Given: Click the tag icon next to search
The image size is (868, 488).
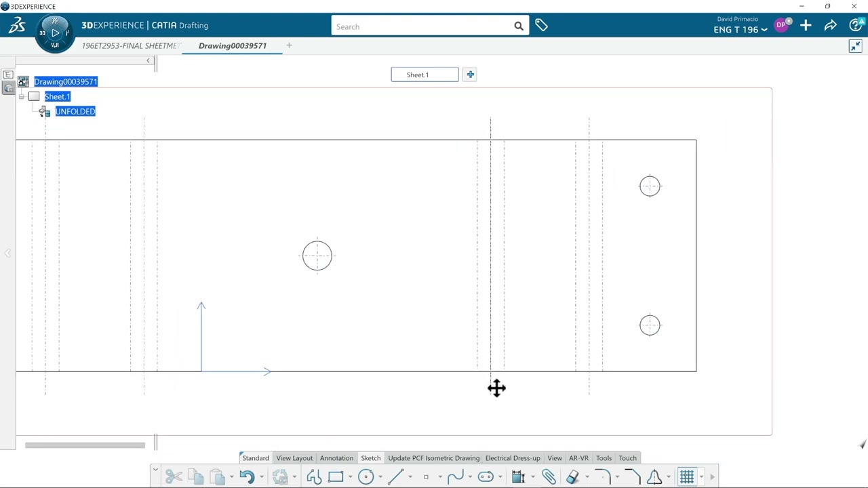Looking at the screenshot, I should pyautogui.click(x=541, y=26).
